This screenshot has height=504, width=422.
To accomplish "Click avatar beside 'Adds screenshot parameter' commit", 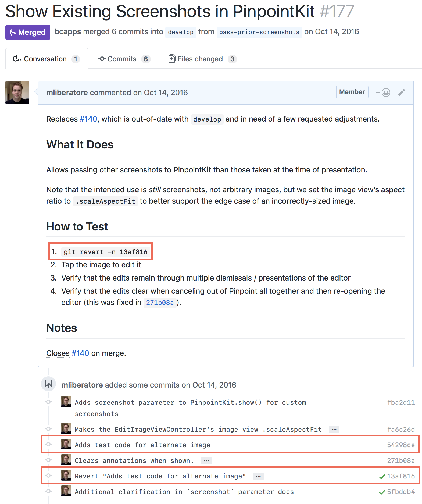I will tap(66, 402).
